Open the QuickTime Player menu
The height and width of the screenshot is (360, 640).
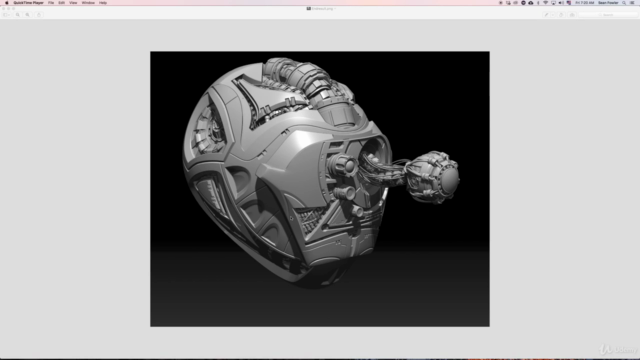click(x=29, y=3)
